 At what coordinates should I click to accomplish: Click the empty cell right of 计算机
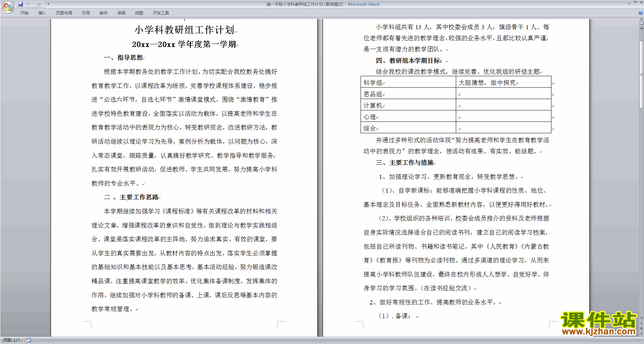pyautogui.click(x=503, y=105)
